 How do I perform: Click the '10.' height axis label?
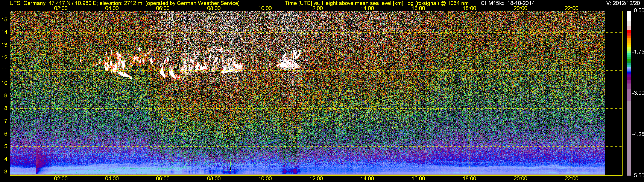click(x=5, y=83)
